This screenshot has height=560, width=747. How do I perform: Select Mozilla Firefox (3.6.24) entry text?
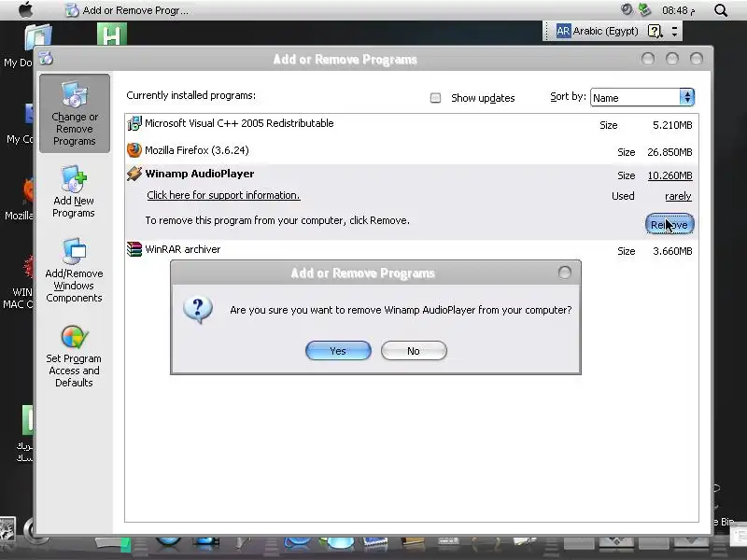click(x=197, y=150)
